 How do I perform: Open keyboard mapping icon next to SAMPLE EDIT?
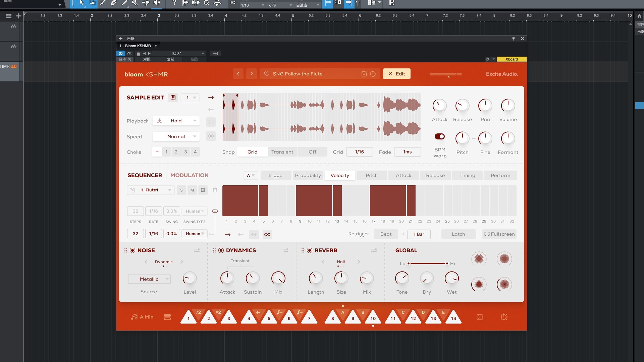pyautogui.click(x=173, y=98)
